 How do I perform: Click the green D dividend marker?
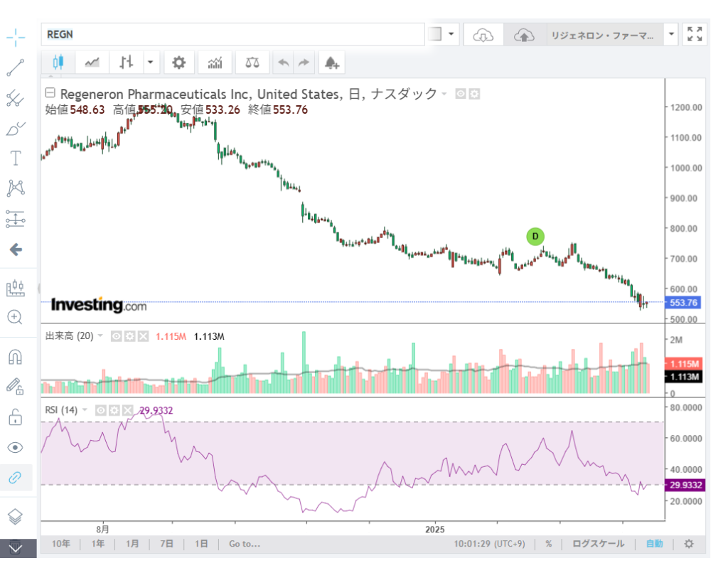click(x=535, y=236)
